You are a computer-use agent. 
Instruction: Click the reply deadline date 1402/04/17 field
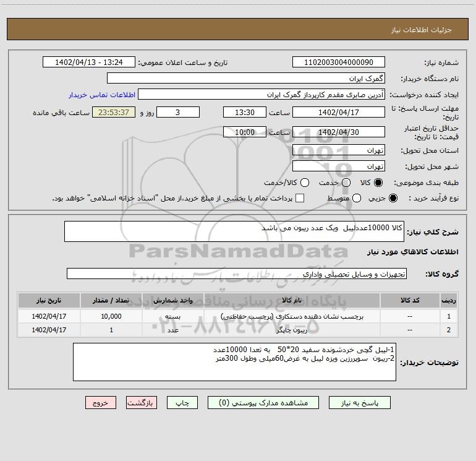339,112
